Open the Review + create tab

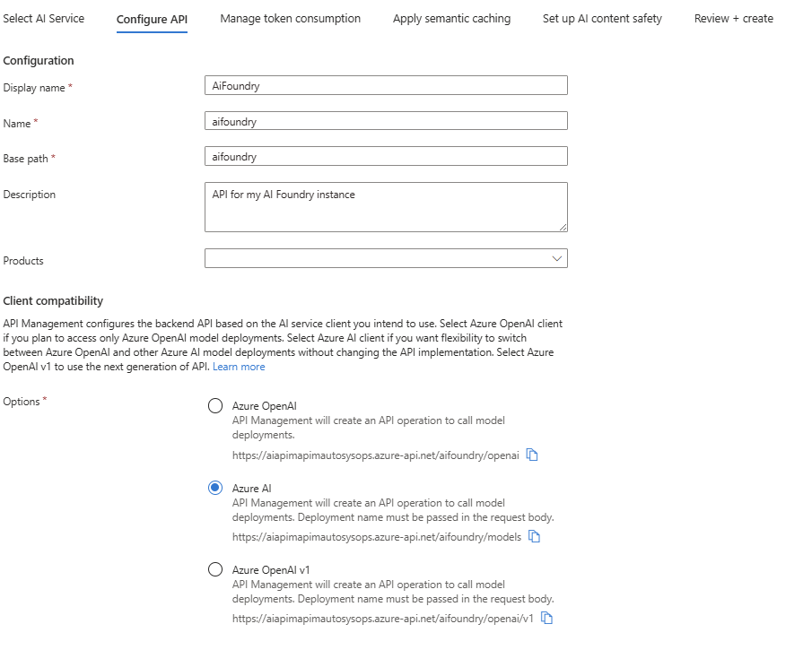[733, 19]
